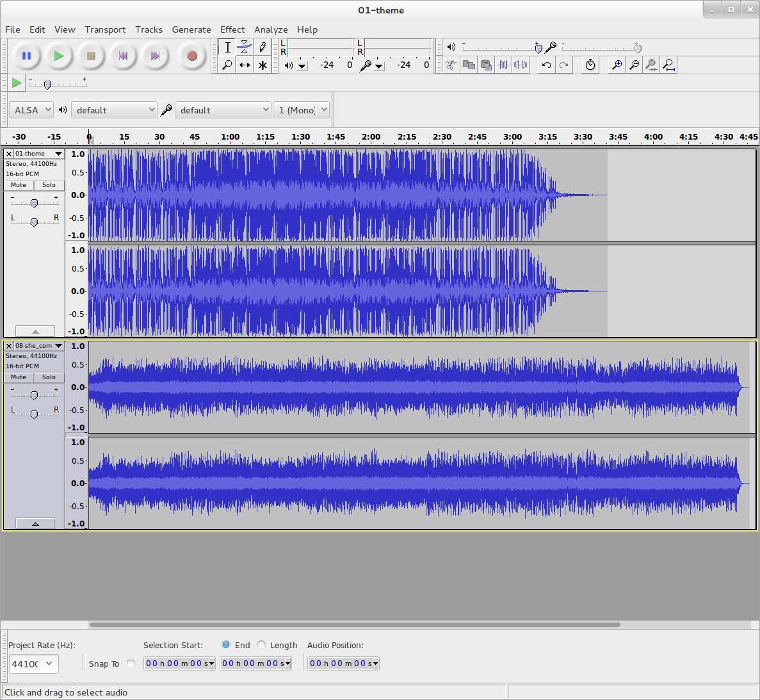Image resolution: width=760 pixels, height=700 pixels.
Task: Open the Transport menu
Action: coord(105,29)
